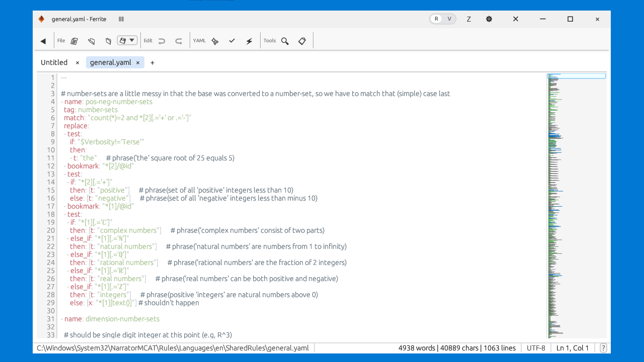Expand the save options dropdown arrow
The height and width of the screenshot is (362, 644).
[132, 40]
